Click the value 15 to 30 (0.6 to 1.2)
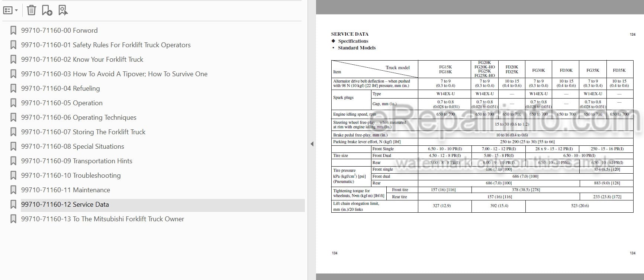This screenshot has width=644, height=280. tap(512, 125)
